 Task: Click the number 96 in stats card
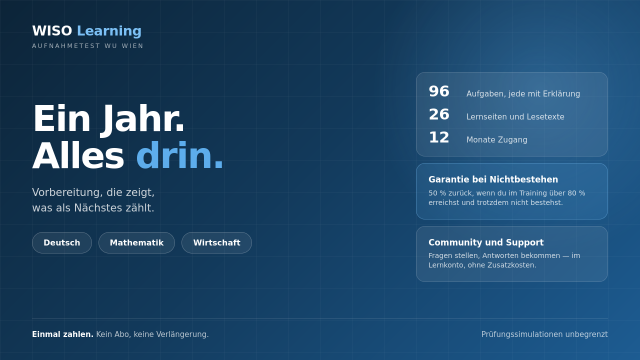click(439, 91)
